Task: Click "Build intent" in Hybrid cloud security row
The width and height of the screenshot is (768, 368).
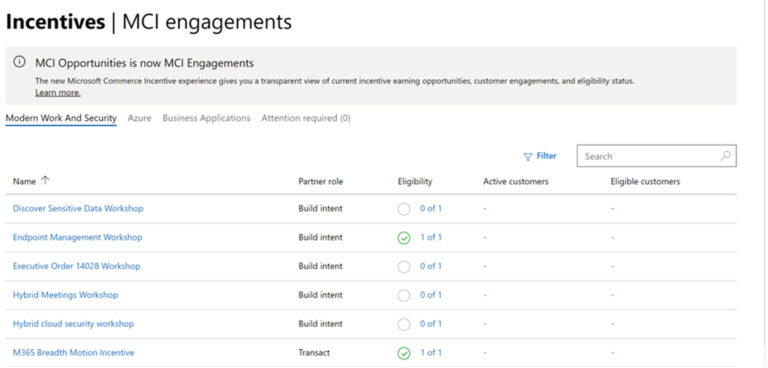Action: [x=320, y=324]
